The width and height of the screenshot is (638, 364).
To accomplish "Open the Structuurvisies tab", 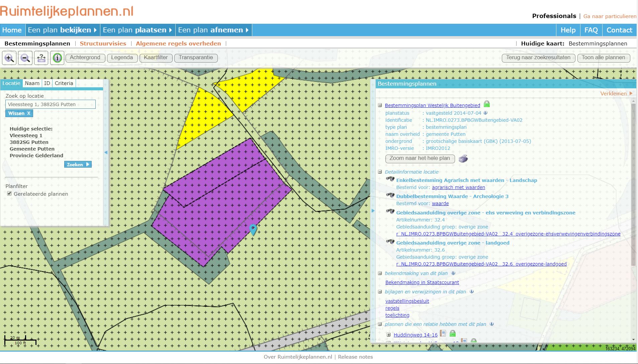I will [x=103, y=43].
